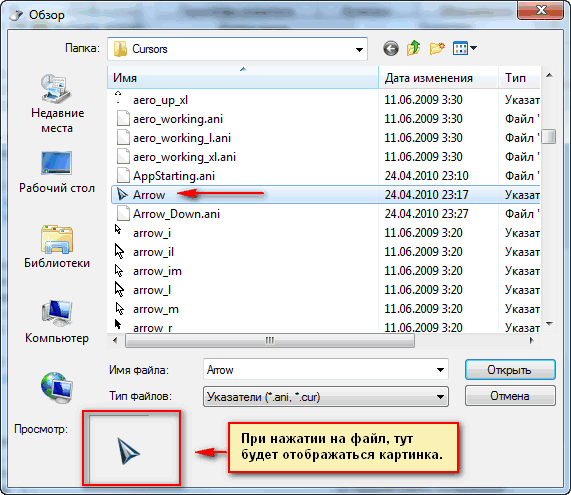The height and width of the screenshot is (495, 571).
Task: Create a new folder icon
Action: (437, 48)
